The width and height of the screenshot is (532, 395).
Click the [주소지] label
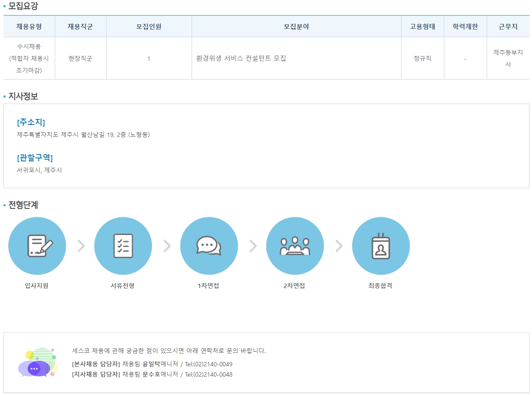coord(31,122)
